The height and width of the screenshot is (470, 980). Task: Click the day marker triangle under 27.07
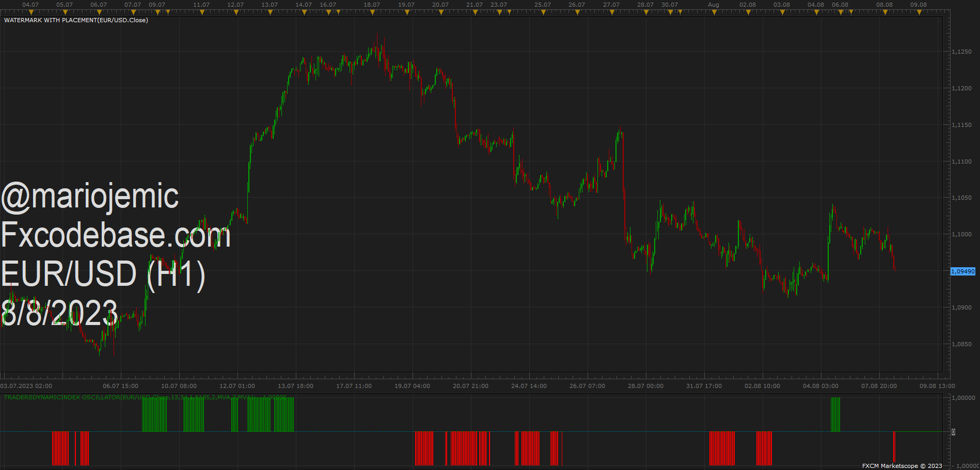(x=612, y=12)
